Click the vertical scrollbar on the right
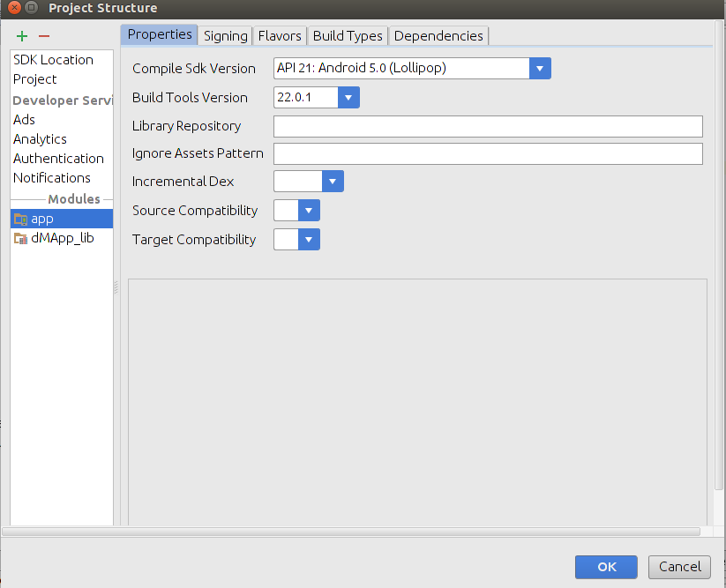This screenshot has width=726, height=588. point(719,255)
